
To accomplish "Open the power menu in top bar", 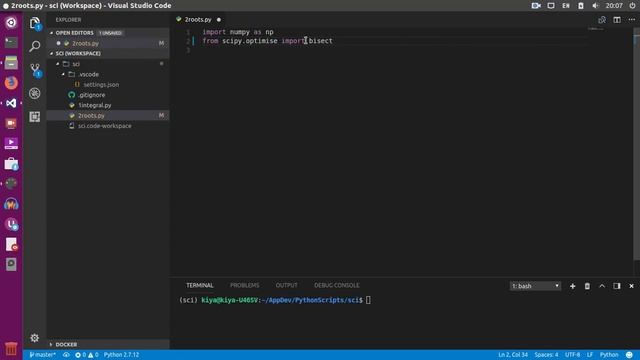I will tap(632, 6).
